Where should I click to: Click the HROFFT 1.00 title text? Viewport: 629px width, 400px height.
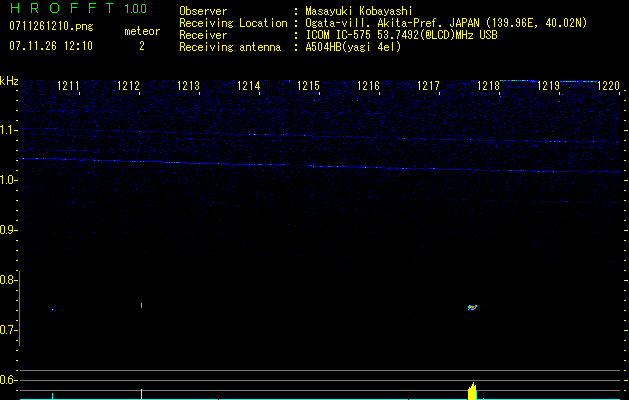[x=78, y=8]
